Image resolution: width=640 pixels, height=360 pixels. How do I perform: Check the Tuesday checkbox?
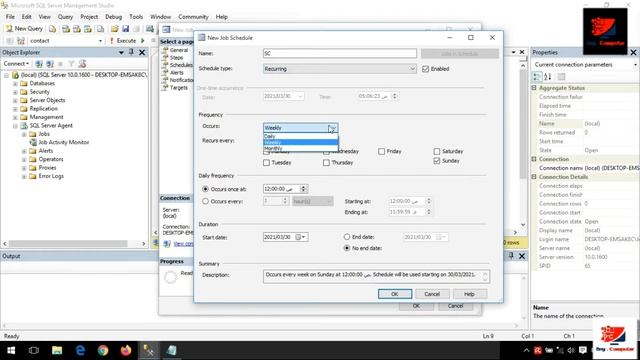[267, 163]
